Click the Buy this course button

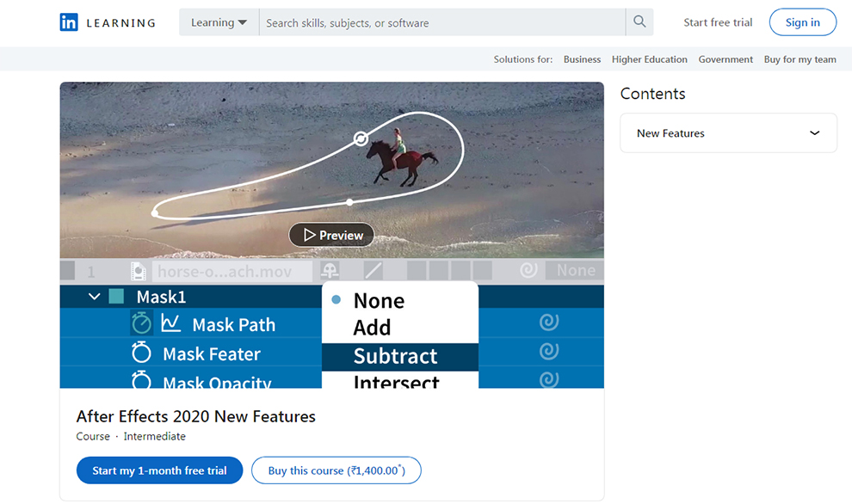point(336,470)
